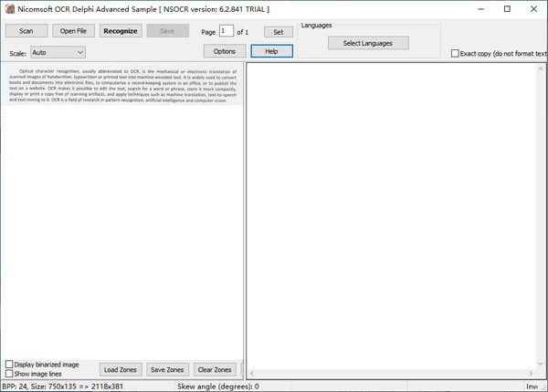Click Select Languages button
Image resolution: width=548 pixels, height=392 pixels.
[x=368, y=43]
